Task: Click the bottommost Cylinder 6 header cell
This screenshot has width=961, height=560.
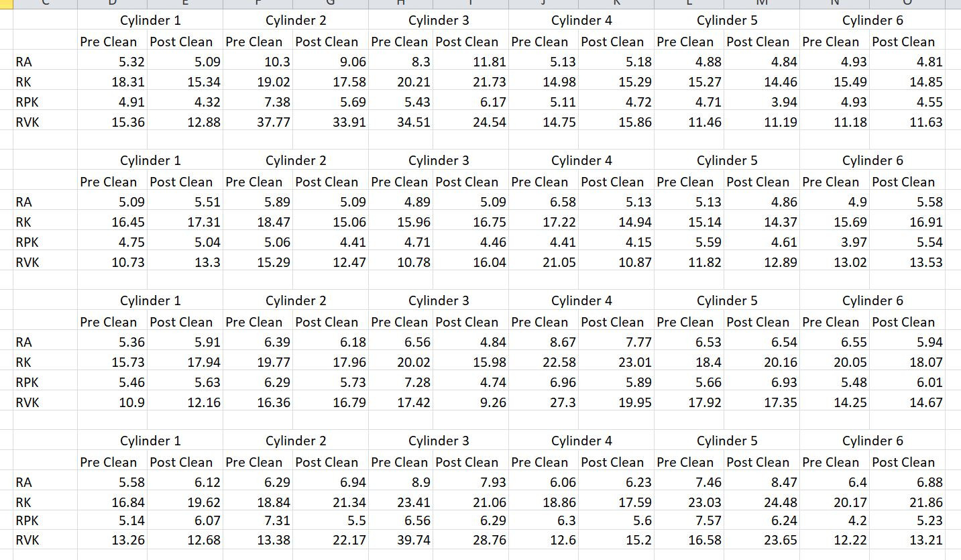Action: click(x=872, y=441)
